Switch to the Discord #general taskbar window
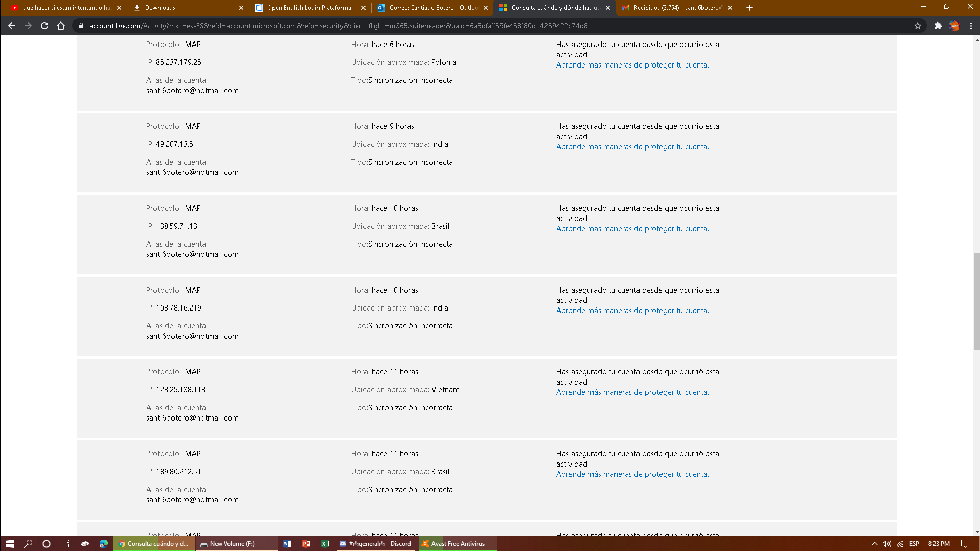 tap(376, 544)
